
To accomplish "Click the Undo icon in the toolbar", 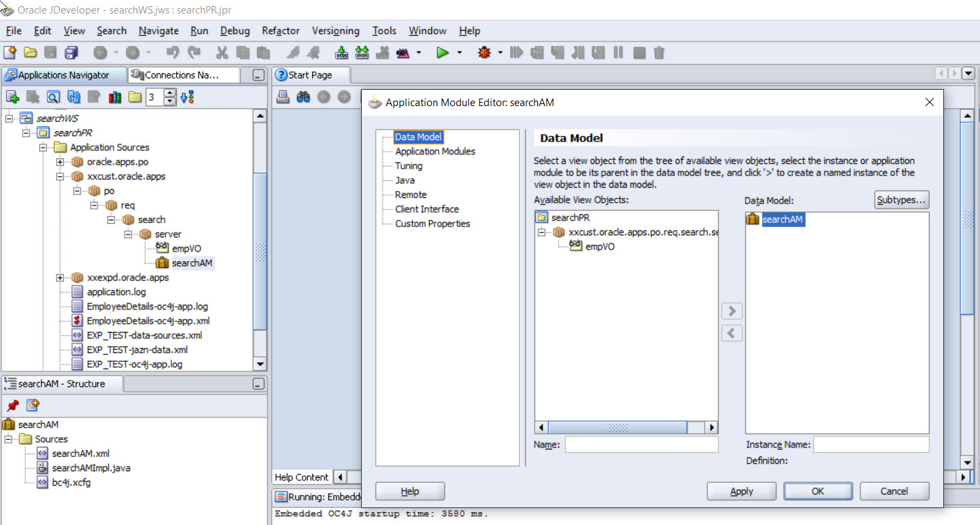I will (x=175, y=52).
